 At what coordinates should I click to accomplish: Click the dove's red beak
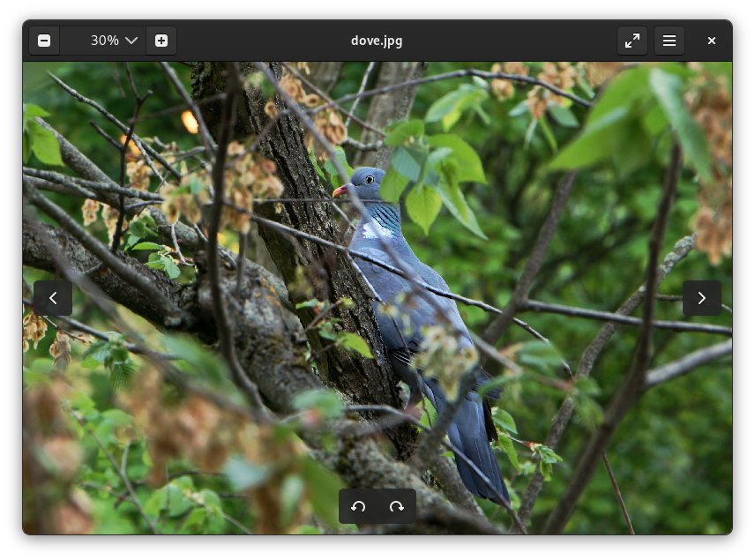click(x=340, y=190)
